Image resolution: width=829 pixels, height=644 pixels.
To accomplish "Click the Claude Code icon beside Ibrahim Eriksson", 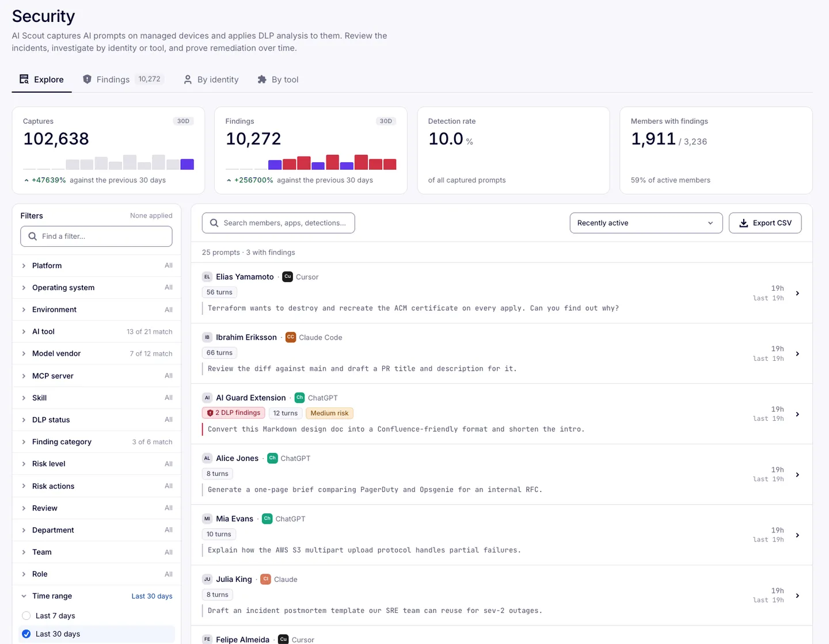I will (291, 337).
